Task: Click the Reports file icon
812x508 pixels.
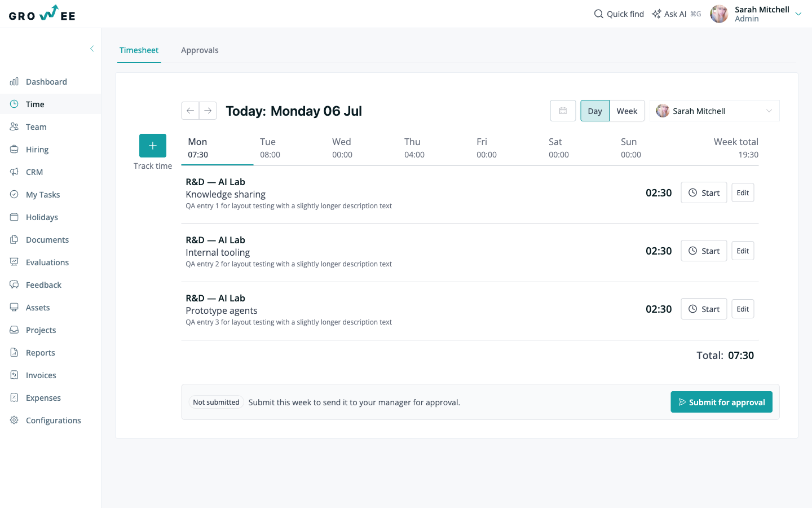Action: (14, 352)
